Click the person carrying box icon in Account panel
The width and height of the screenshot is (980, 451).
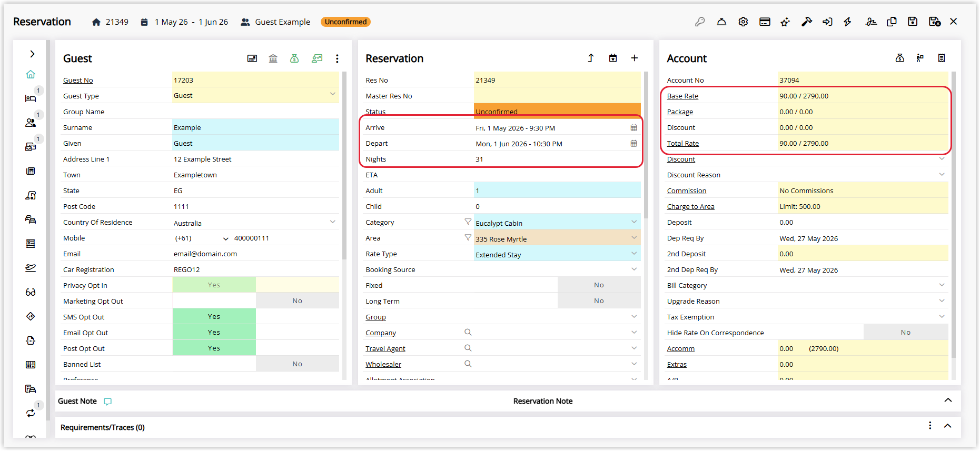(920, 58)
